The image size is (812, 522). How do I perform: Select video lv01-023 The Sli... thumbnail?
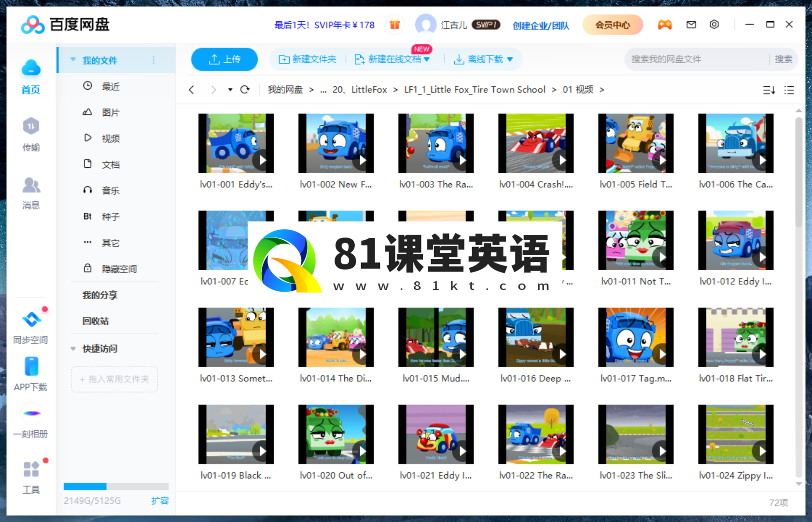(636, 434)
